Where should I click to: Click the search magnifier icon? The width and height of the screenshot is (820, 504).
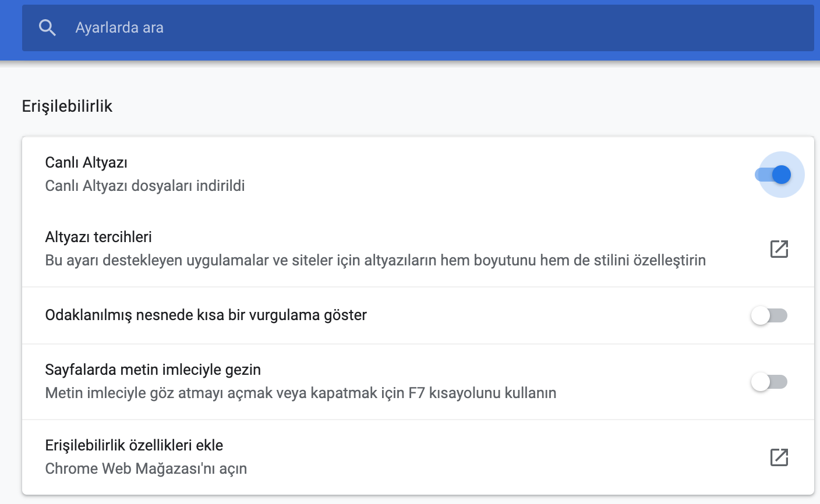click(x=47, y=27)
